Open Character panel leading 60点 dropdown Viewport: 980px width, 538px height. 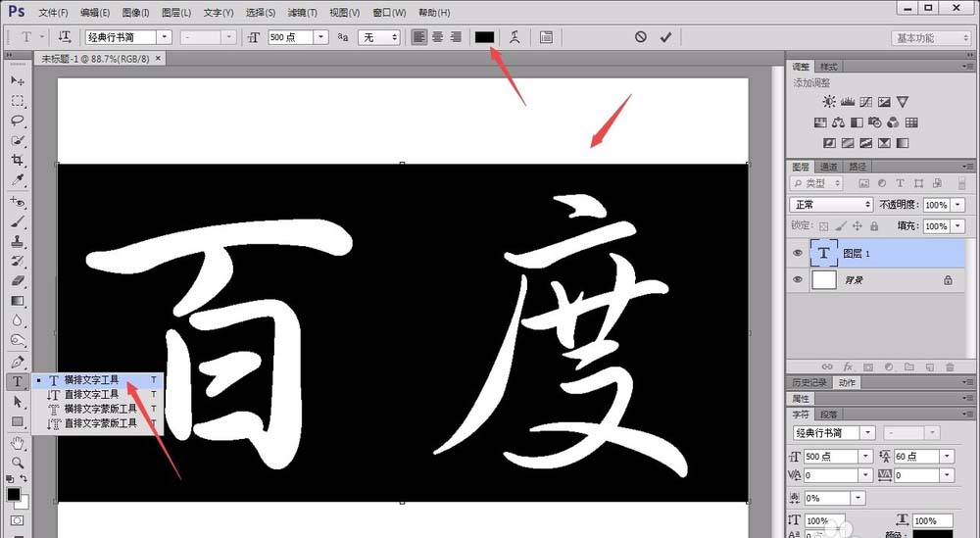click(947, 456)
